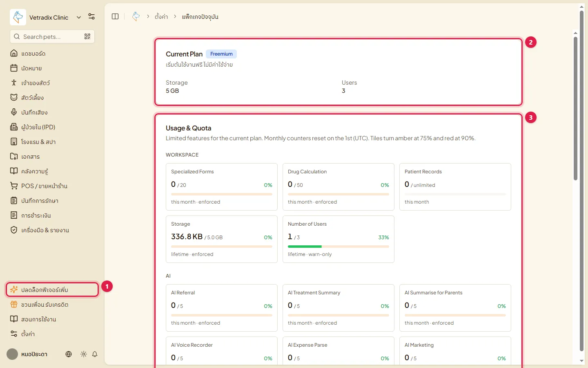Screen dimensions: 588x368
Task: Open the ผู้ป่วยใน (IPD) hospital icon
Action: pyautogui.click(x=14, y=127)
